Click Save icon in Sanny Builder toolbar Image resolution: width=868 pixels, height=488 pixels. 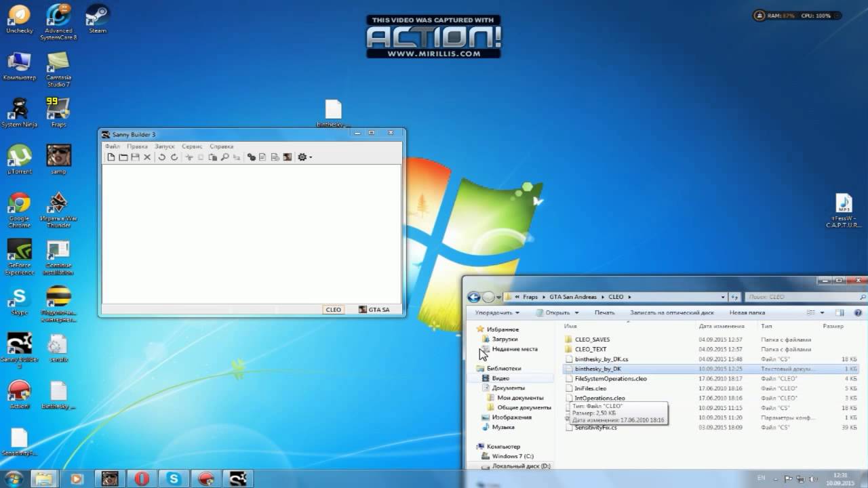(135, 157)
